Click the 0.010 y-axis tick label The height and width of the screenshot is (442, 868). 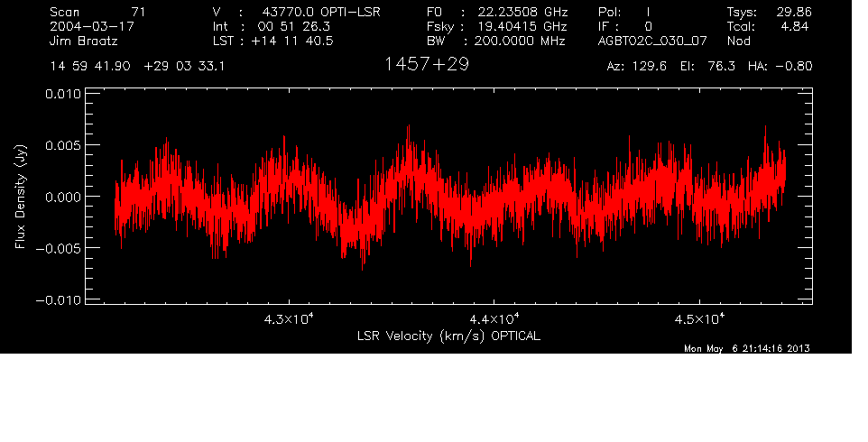(63, 94)
